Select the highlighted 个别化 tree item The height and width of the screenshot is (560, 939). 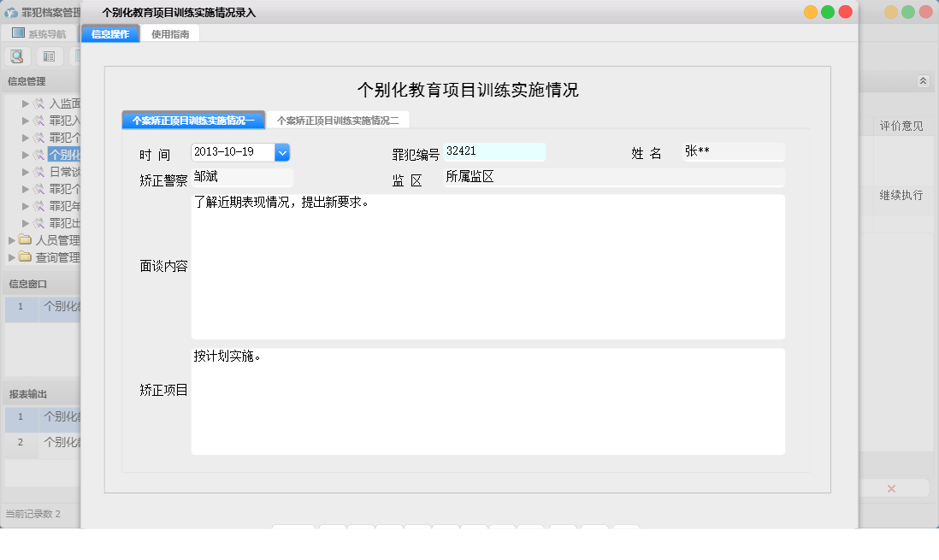pyautogui.click(x=65, y=155)
